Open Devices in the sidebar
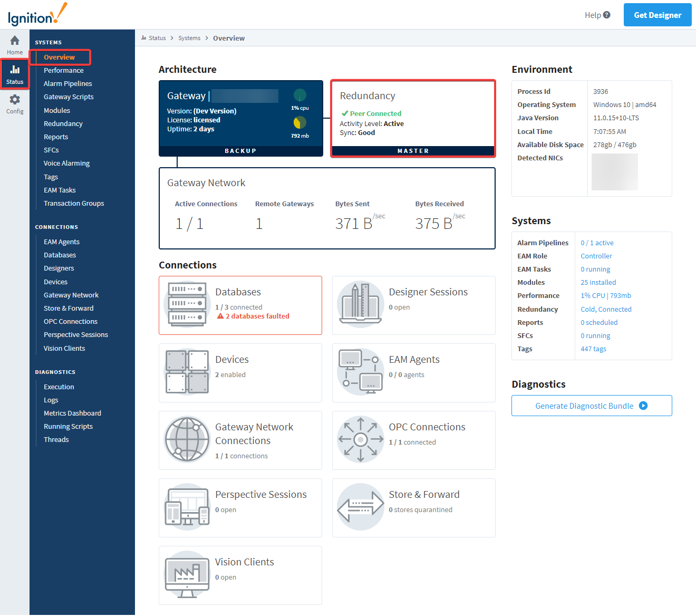This screenshot has width=696, height=616. [55, 282]
